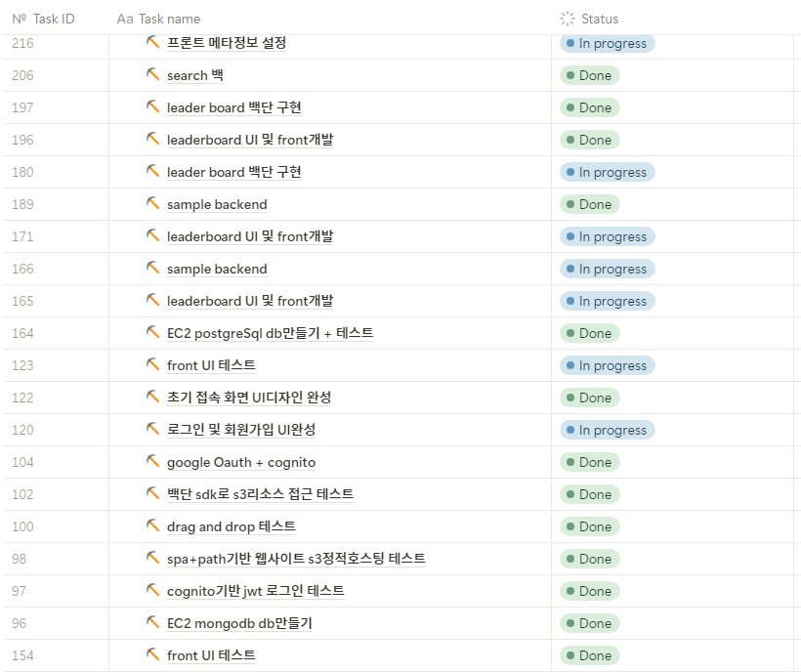
Task: Open leaderboard UI 및 front개발 in row 196
Action: point(250,140)
